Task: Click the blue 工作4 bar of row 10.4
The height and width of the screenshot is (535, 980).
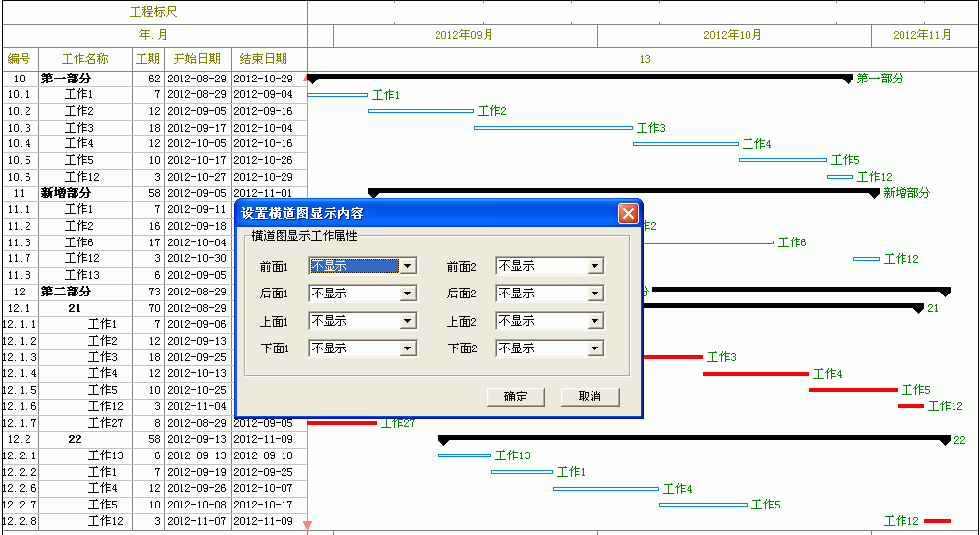Action: (686, 144)
